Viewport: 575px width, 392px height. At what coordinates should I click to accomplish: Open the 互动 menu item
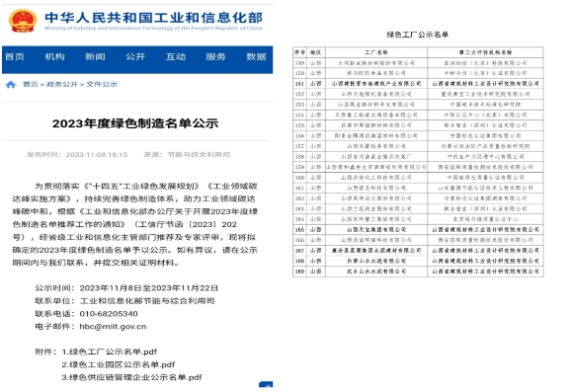click(176, 57)
